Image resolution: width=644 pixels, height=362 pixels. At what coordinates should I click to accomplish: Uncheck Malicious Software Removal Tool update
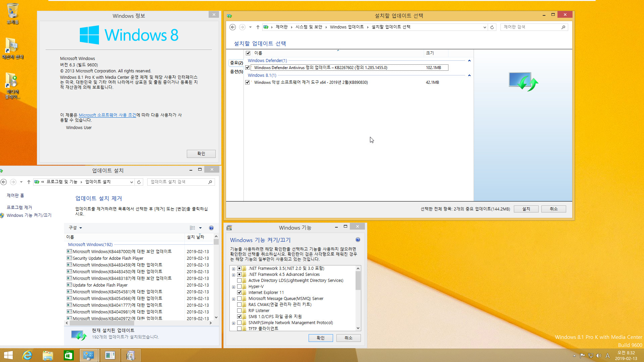pos(248,82)
